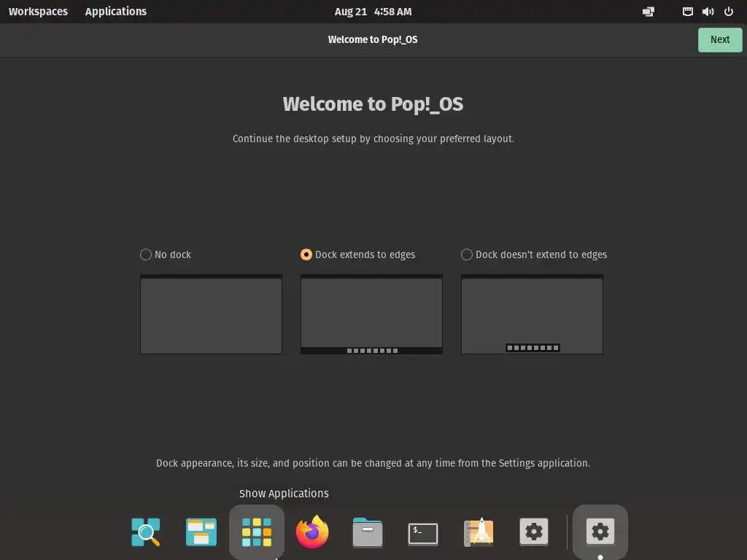Choose Dock doesn't extend to edges option
This screenshot has width=747, height=560.
pyautogui.click(x=534, y=254)
